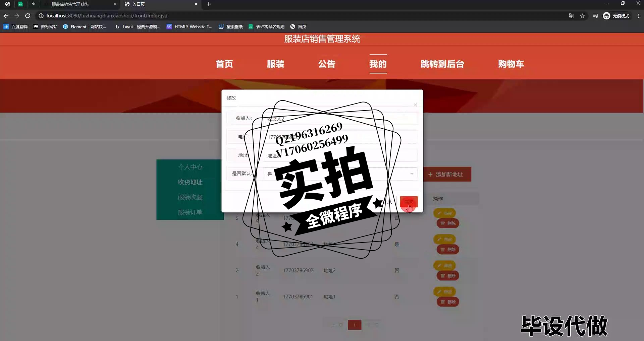Open the 我的 navigation item

point(378,64)
